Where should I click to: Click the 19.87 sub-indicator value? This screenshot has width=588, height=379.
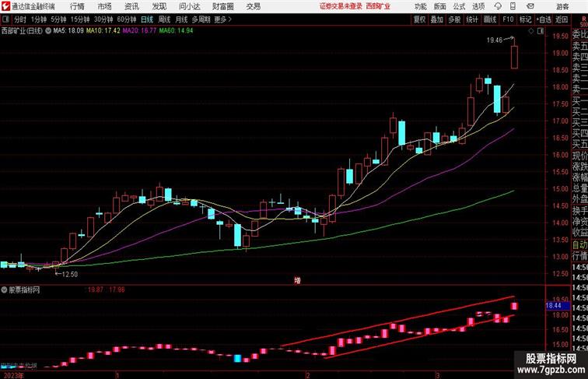[x=95, y=290]
